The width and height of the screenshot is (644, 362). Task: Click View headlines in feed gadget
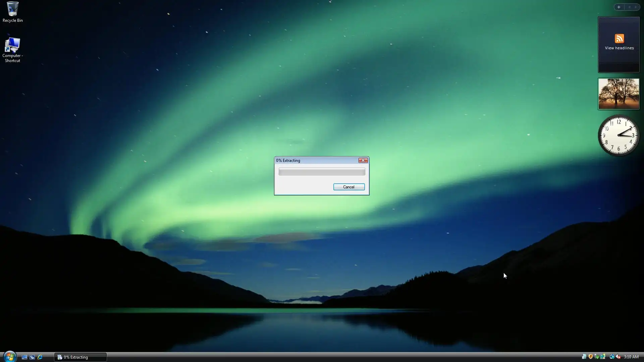619,48
